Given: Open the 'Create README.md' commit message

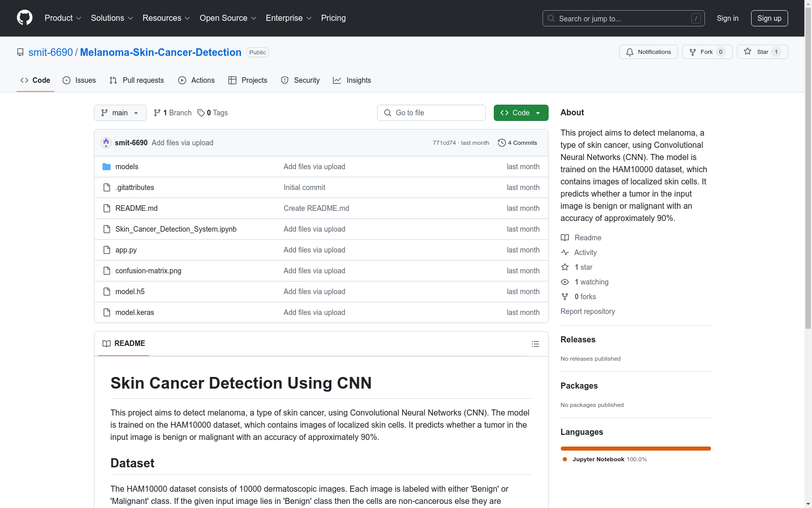Looking at the screenshot, I should pos(316,208).
